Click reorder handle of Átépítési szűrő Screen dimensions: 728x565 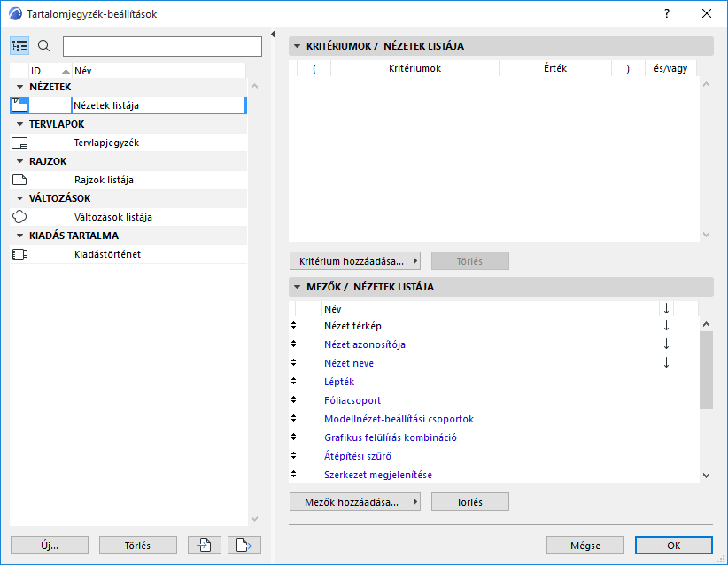click(293, 455)
